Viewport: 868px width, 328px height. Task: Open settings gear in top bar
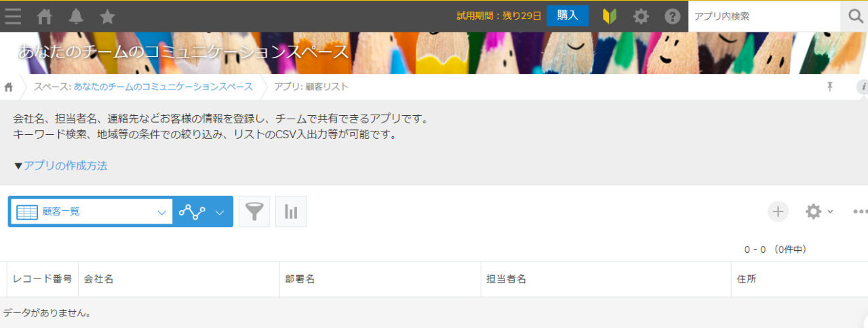(641, 16)
